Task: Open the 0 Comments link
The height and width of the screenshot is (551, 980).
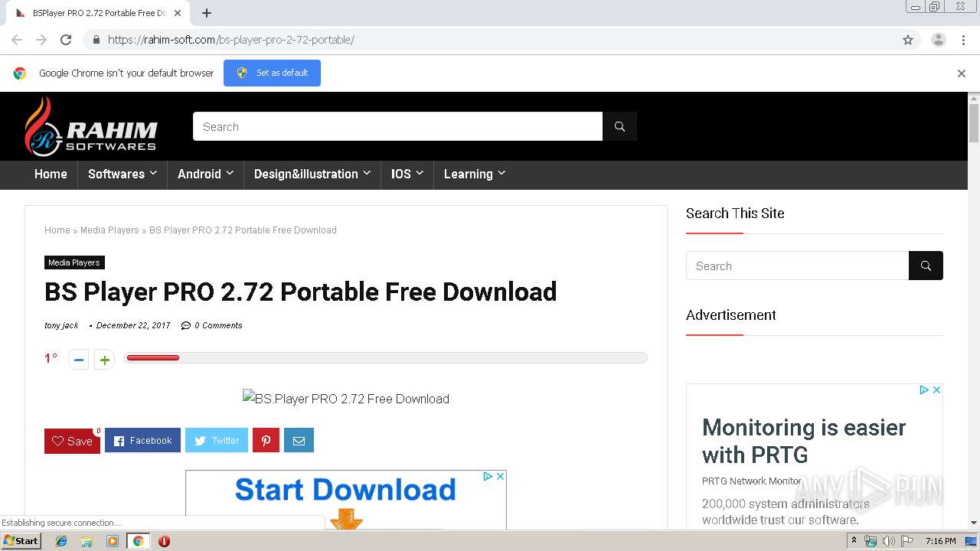Action: click(212, 325)
